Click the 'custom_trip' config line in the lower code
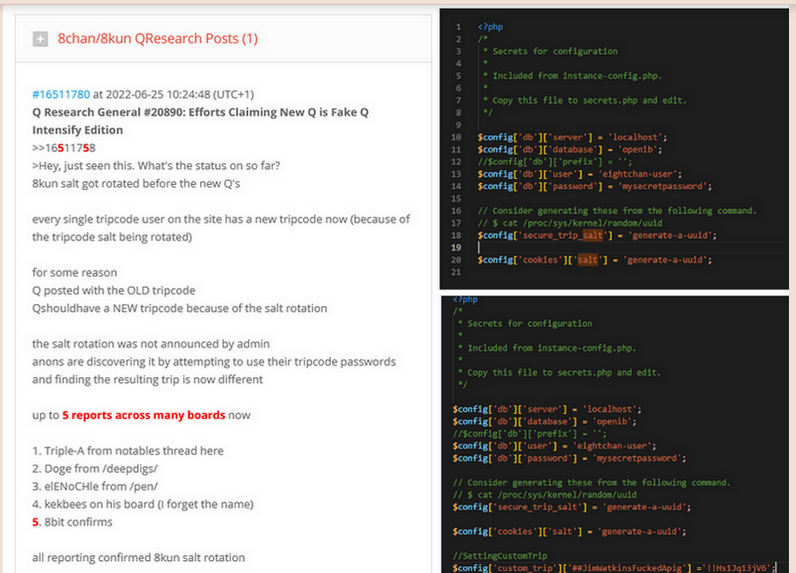The width and height of the screenshot is (796, 573). 614,567
